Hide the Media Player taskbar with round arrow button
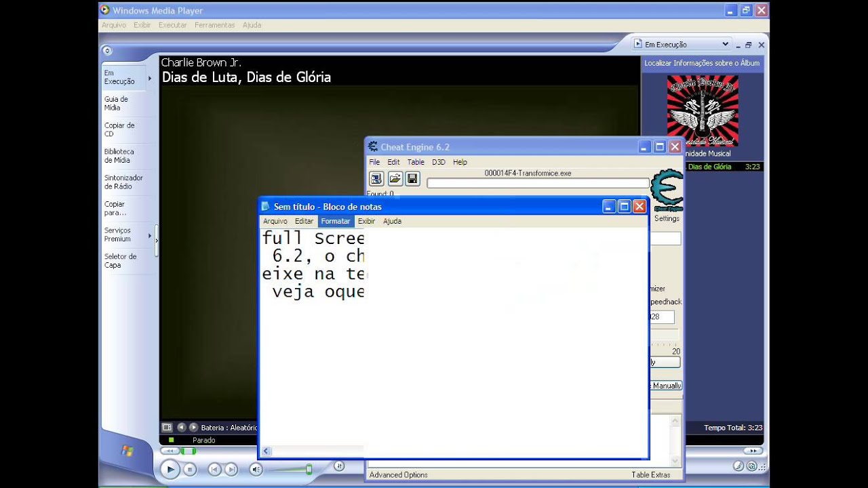This screenshot has width=868, height=488. click(x=107, y=50)
